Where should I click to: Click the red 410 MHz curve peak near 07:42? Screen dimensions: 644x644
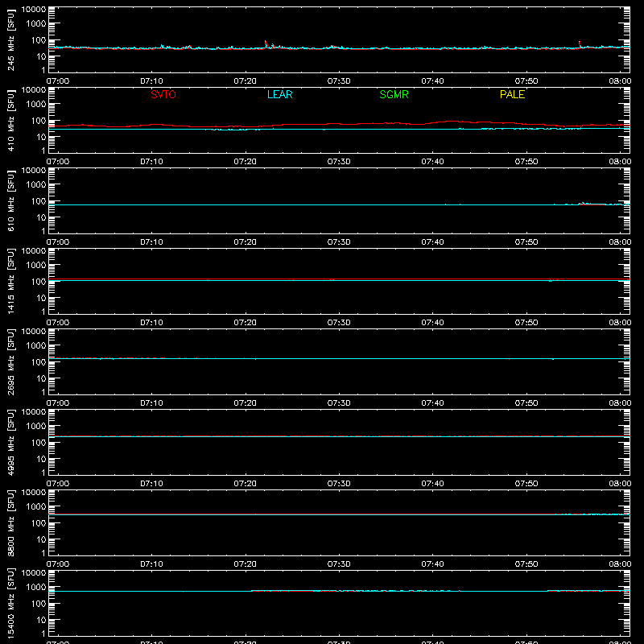pos(452,122)
